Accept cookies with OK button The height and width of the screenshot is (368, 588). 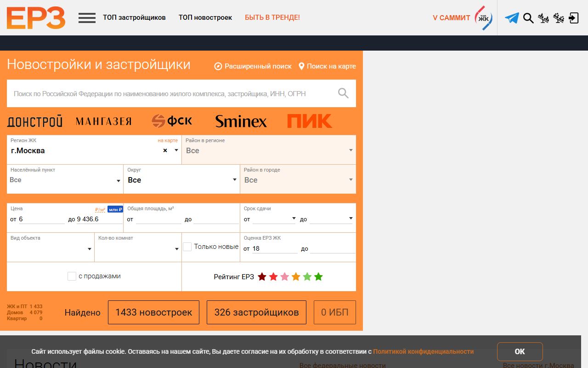coord(520,351)
